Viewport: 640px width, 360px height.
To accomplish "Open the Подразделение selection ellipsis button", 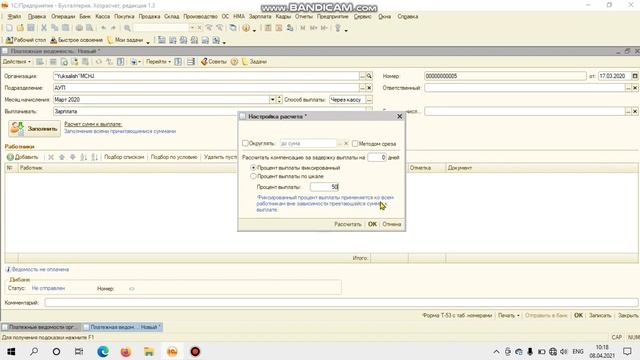I will point(362,88).
